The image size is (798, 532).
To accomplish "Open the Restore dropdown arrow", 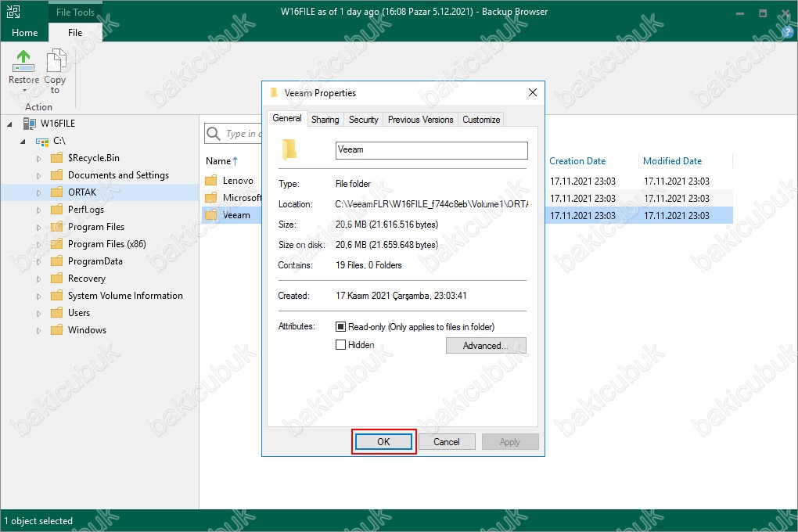I will [24, 91].
